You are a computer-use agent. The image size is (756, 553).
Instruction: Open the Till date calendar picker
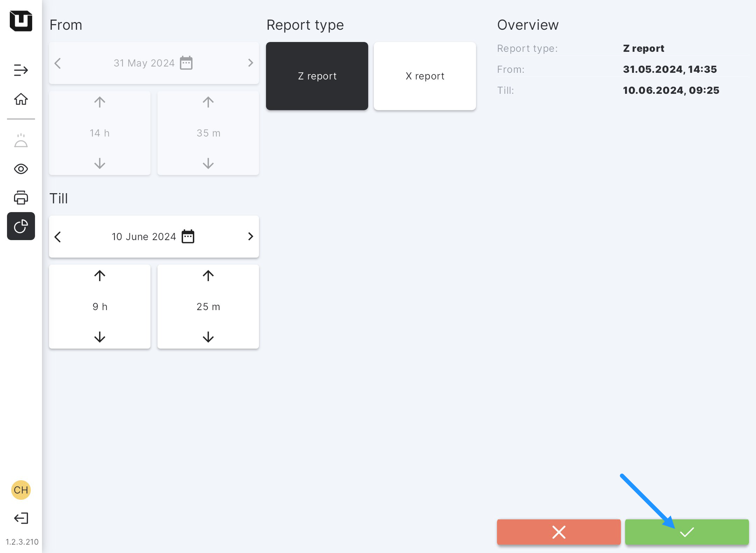pyautogui.click(x=188, y=237)
